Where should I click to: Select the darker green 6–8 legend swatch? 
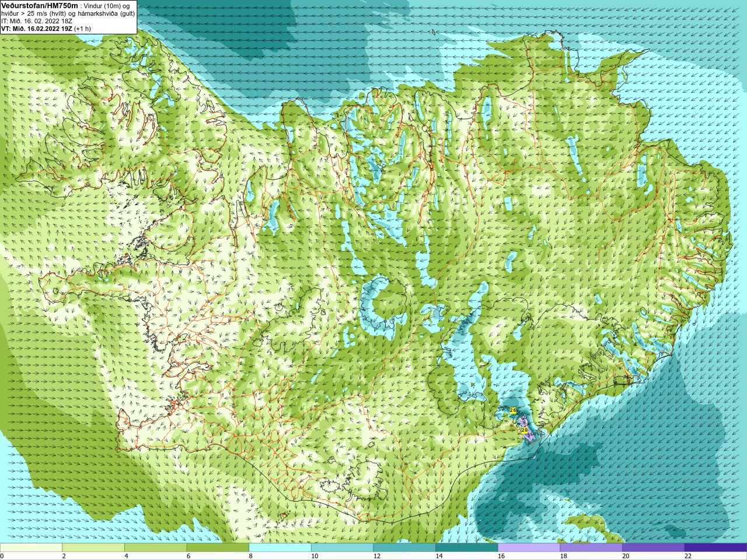point(218,548)
